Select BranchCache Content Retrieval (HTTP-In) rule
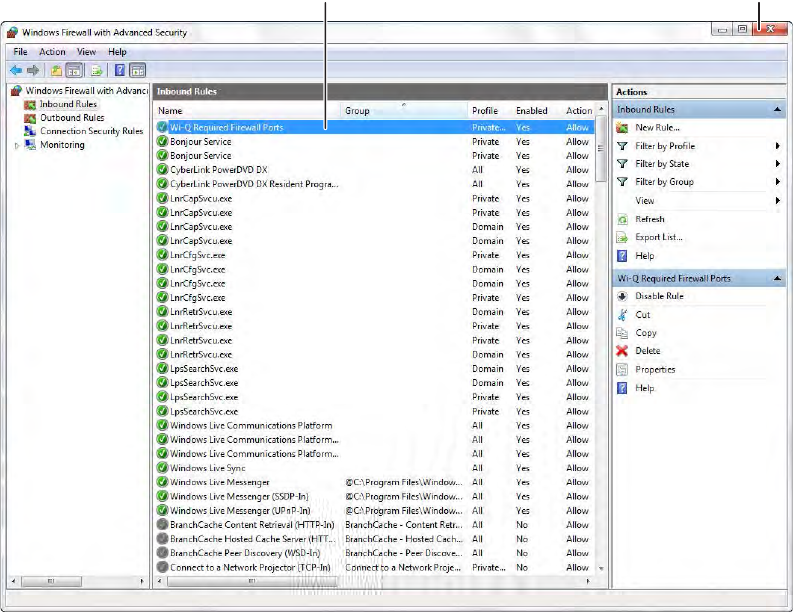Image resolution: width=793 pixels, height=612 pixels. point(374,525)
